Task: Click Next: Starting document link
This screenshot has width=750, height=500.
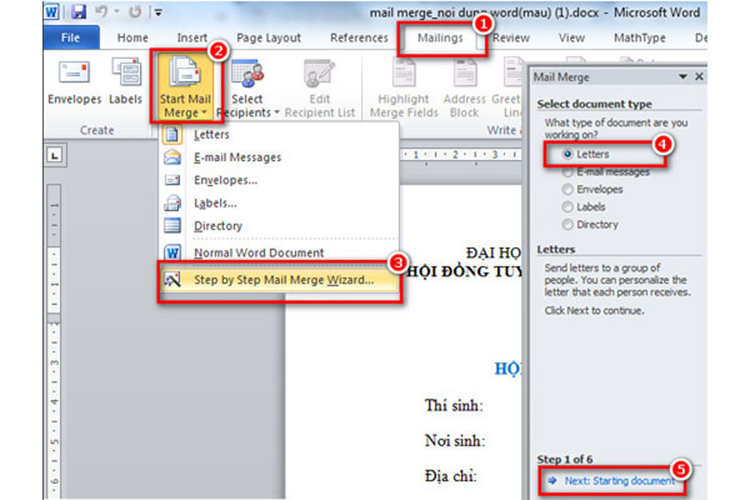Action: [x=619, y=481]
